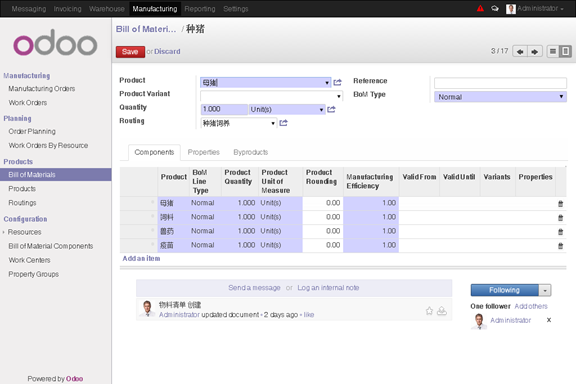Open Work Orders in sidebar
This screenshot has height=384, width=576.
coord(28,103)
